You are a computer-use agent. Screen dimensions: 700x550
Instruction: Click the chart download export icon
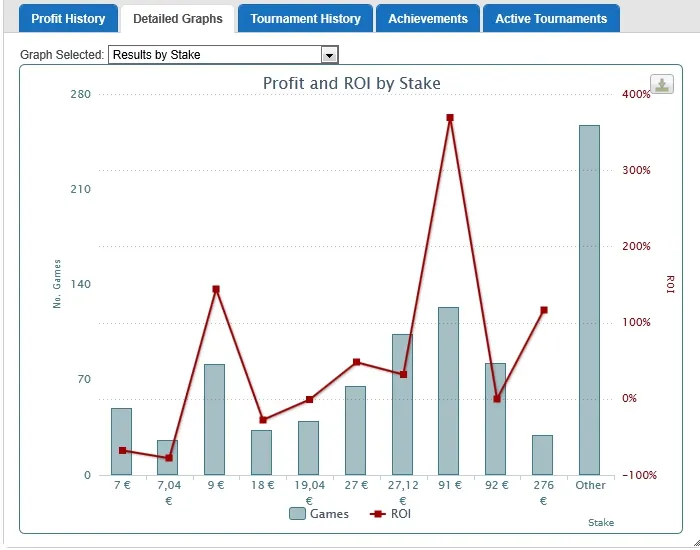pos(661,85)
